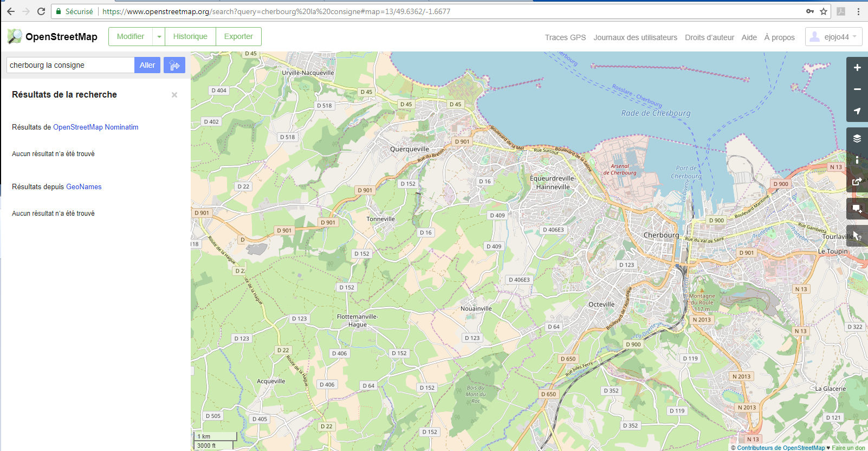Open the map key info control

coord(857,160)
